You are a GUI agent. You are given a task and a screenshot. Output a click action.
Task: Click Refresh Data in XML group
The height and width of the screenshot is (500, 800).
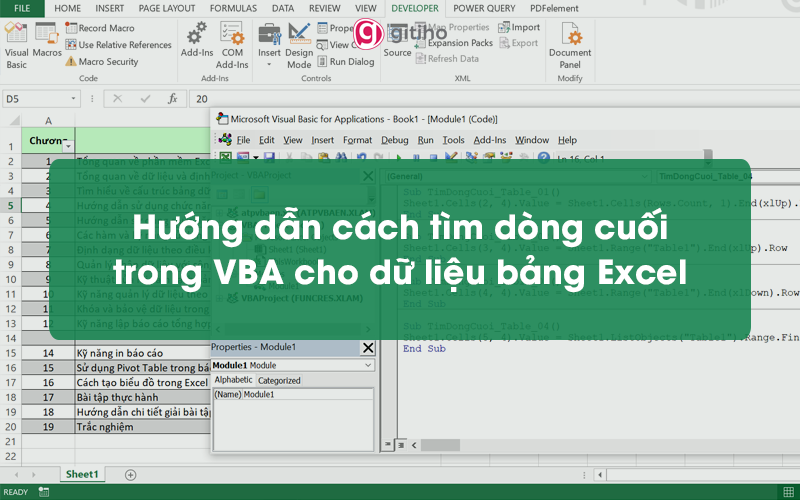pos(447,59)
